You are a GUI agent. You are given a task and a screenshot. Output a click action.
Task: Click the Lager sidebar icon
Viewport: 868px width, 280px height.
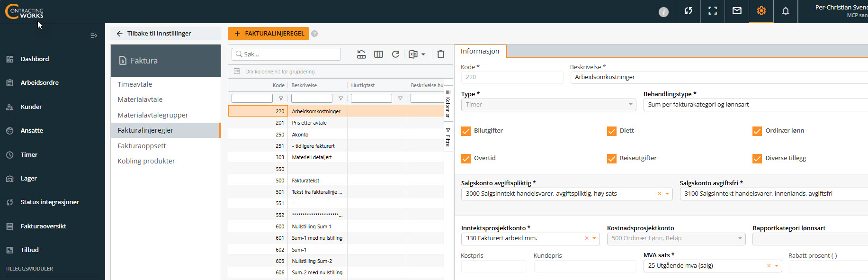coord(9,179)
